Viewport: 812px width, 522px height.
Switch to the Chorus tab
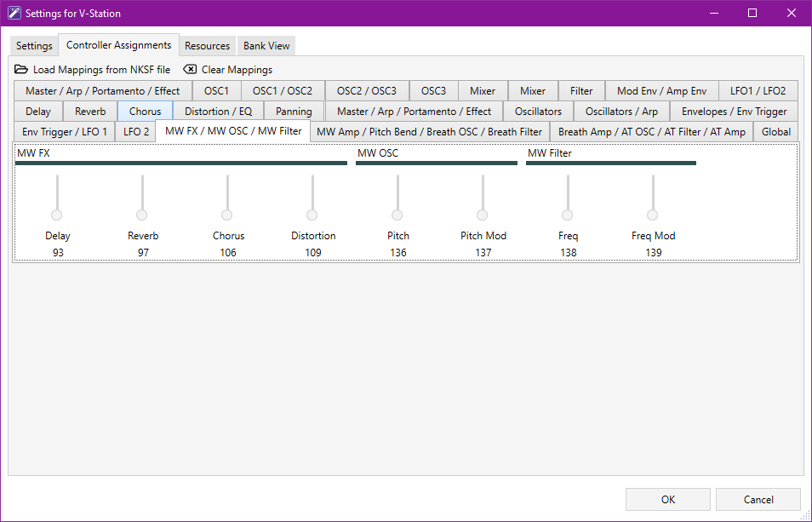pyautogui.click(x=145, y=112)
